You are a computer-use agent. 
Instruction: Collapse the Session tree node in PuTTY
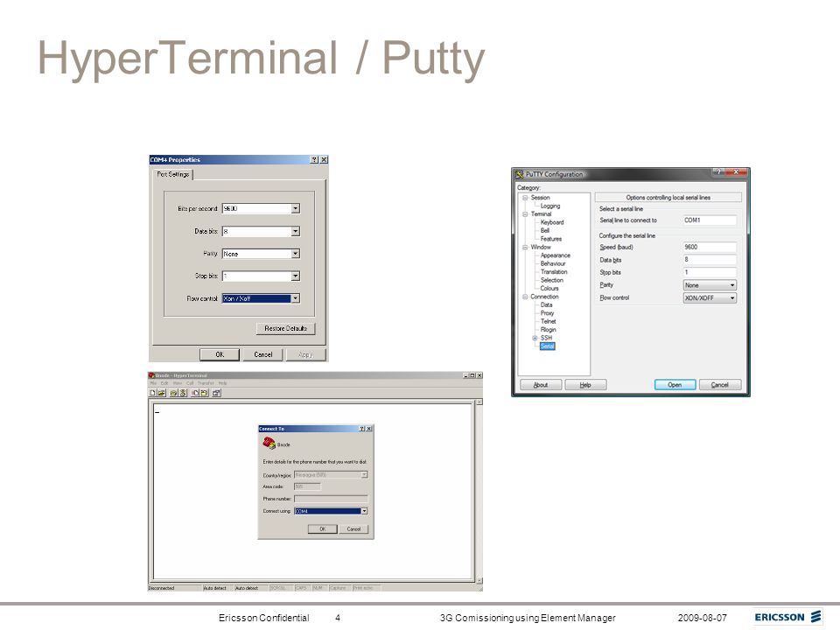pos(525,198)
